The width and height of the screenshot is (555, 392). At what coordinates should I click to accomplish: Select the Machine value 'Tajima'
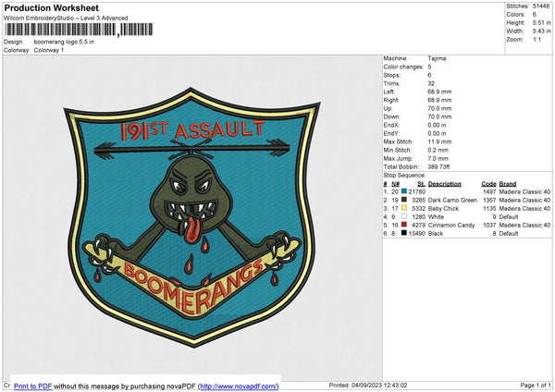coord(437,58)
